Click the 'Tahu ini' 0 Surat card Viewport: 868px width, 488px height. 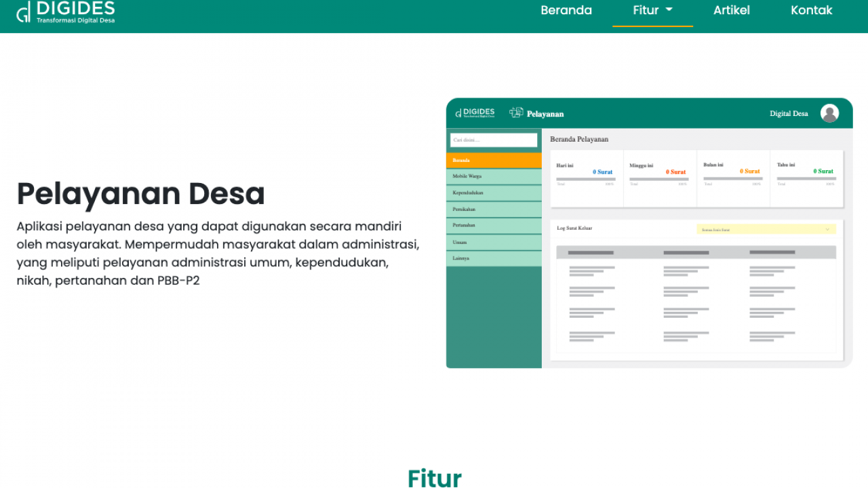pos(807,178)
